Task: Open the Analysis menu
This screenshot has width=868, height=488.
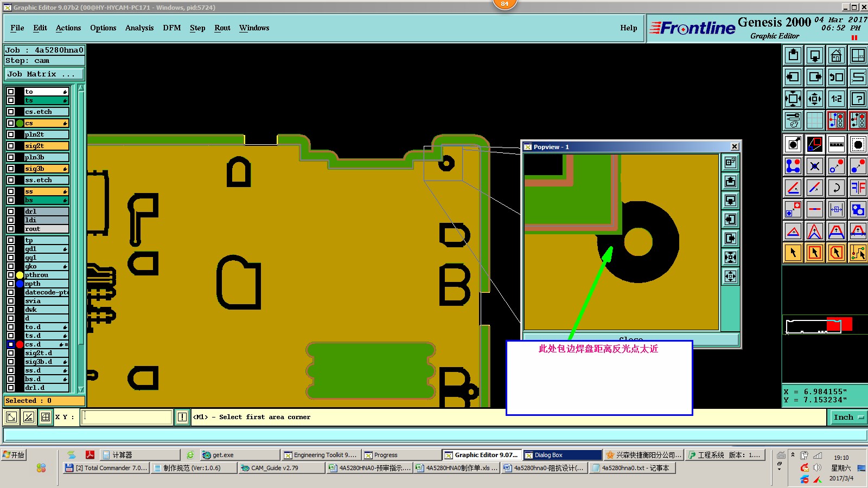Action: [x=139, y=28]
